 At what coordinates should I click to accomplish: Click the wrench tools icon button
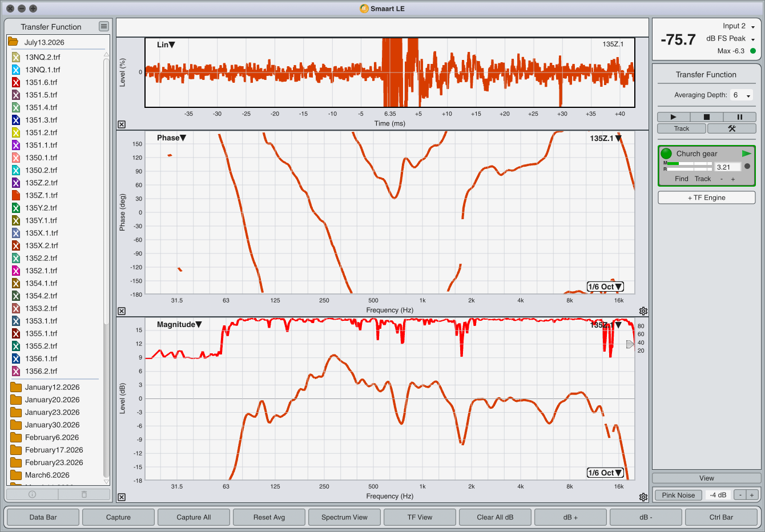[x=731, y=128]
